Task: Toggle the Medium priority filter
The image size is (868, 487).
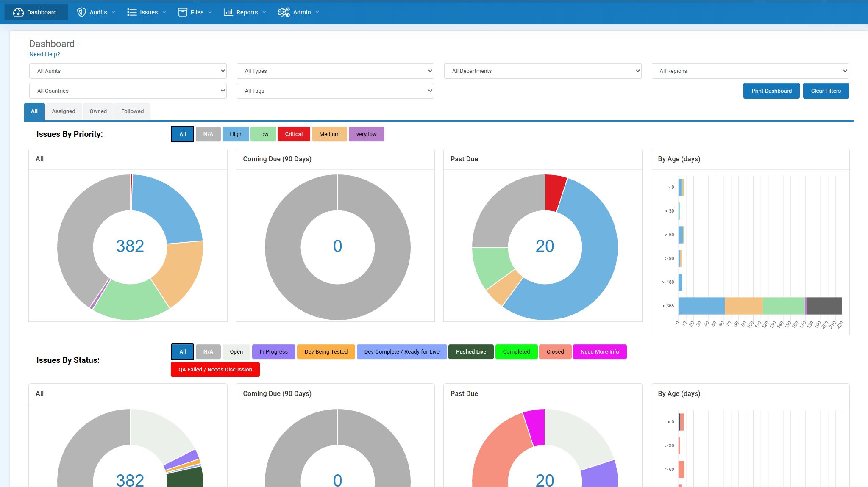Action: point(329,134)
